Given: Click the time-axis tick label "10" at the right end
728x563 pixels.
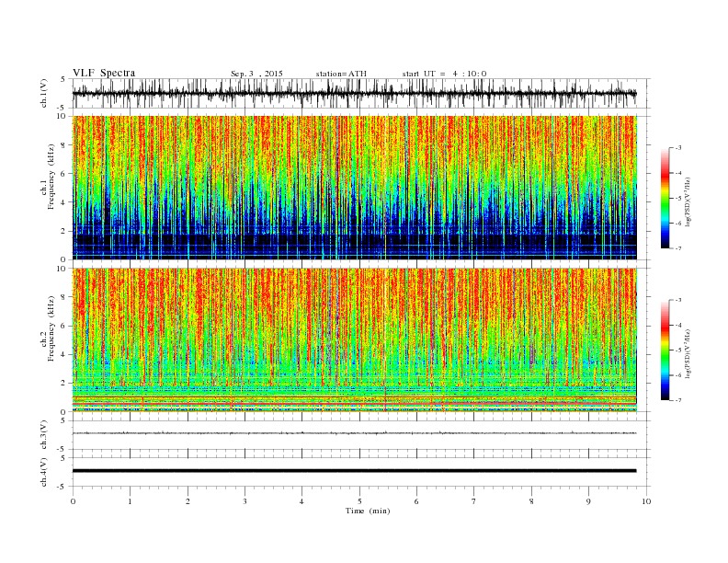Looking at the screenshot, I should pyautogui.click(x=646, y=501).
